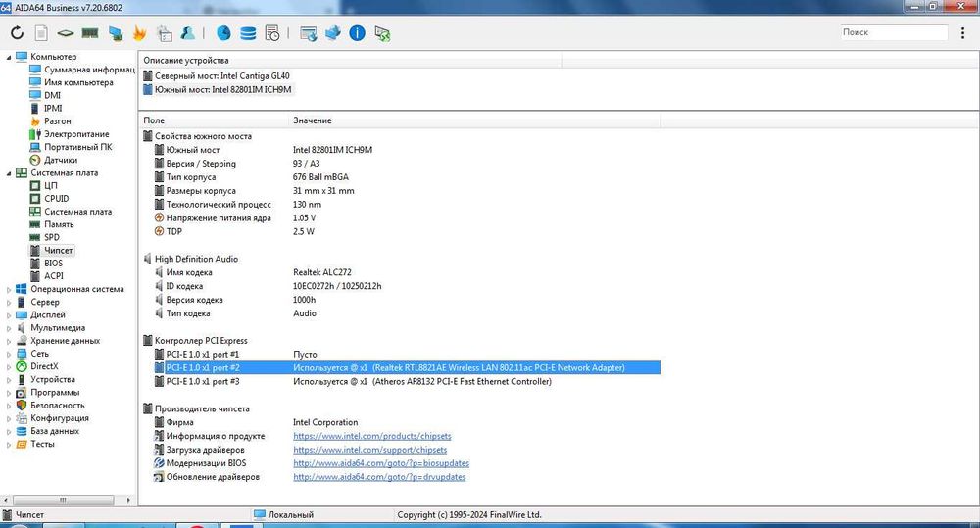Open the Разгон tree item

tap(50, 121)
